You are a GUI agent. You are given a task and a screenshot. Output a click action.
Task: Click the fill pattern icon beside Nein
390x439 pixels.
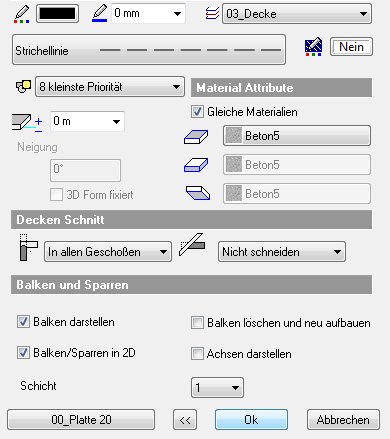pyautogui.click(x=313, y=47)
